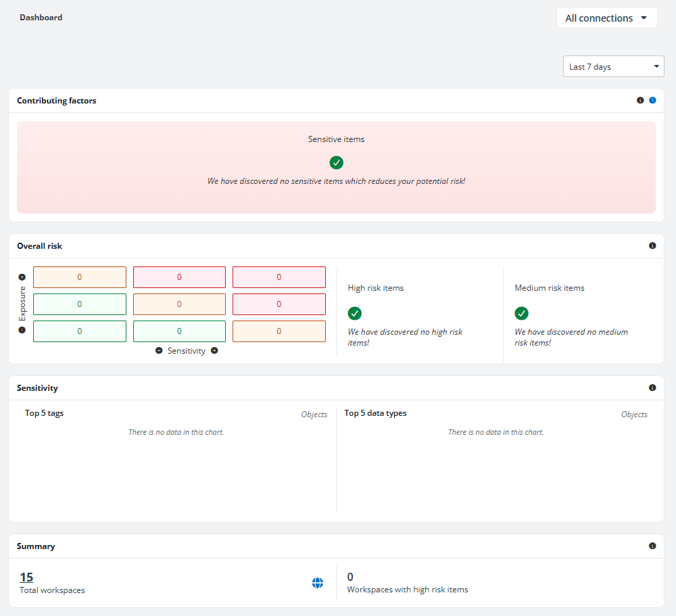Click the info icon in Sensitivity header
The image size is (676, 616).
coord(652,387)
